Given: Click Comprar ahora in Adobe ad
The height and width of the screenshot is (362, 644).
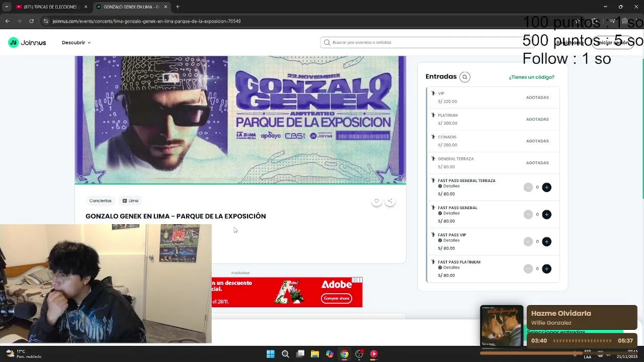Looking at the screenshot, I should click(x=337, y=298).
